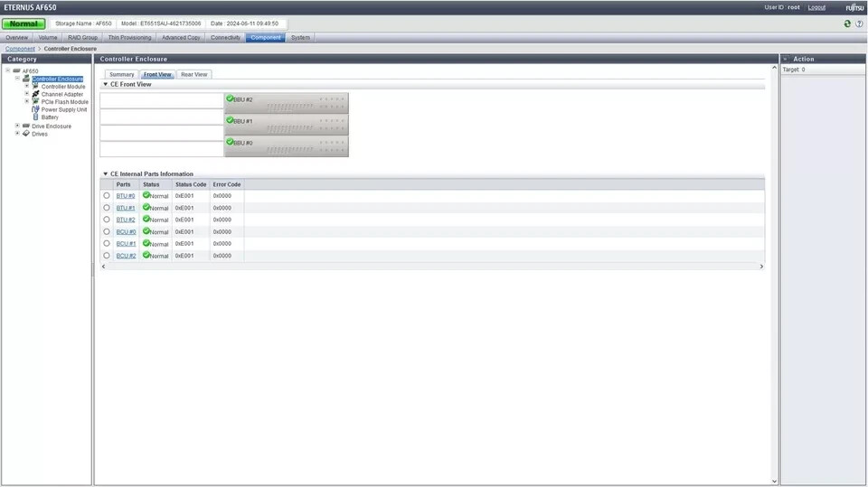
Task: Select the BTU #0 radio button
Action: pos(107,196)
